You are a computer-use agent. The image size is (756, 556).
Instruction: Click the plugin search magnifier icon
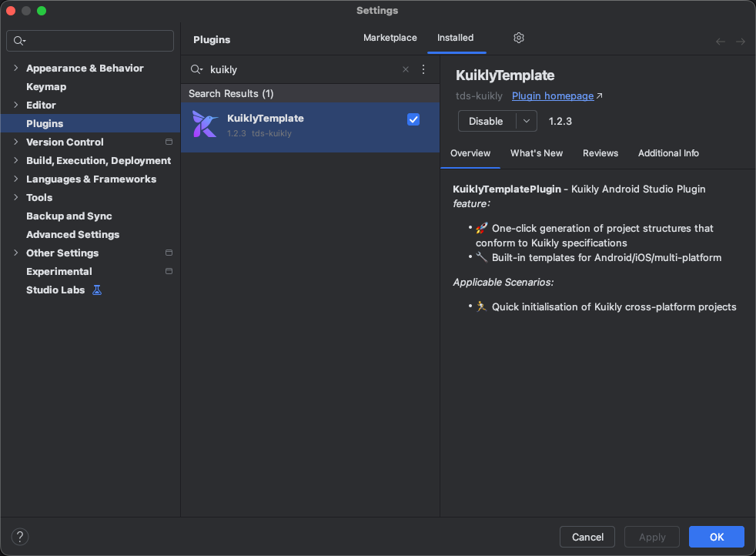coord(196,69)
